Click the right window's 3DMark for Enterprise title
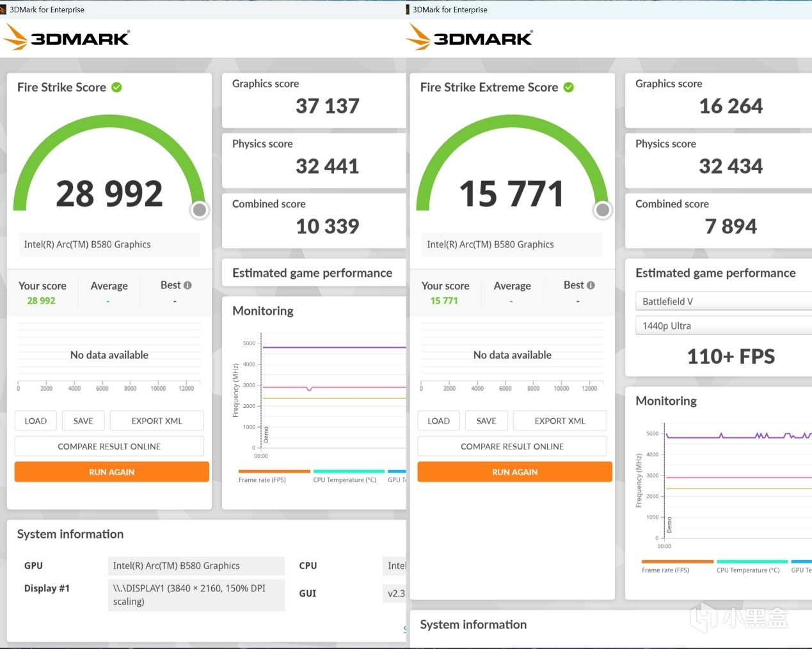Image resolution: width=812 pixels, height=649 pixels. (450, 10)
